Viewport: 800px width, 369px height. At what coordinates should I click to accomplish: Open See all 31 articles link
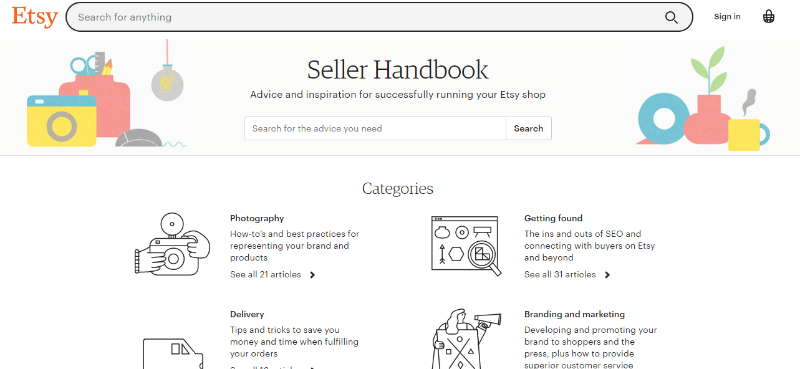[x=560, y=275]
